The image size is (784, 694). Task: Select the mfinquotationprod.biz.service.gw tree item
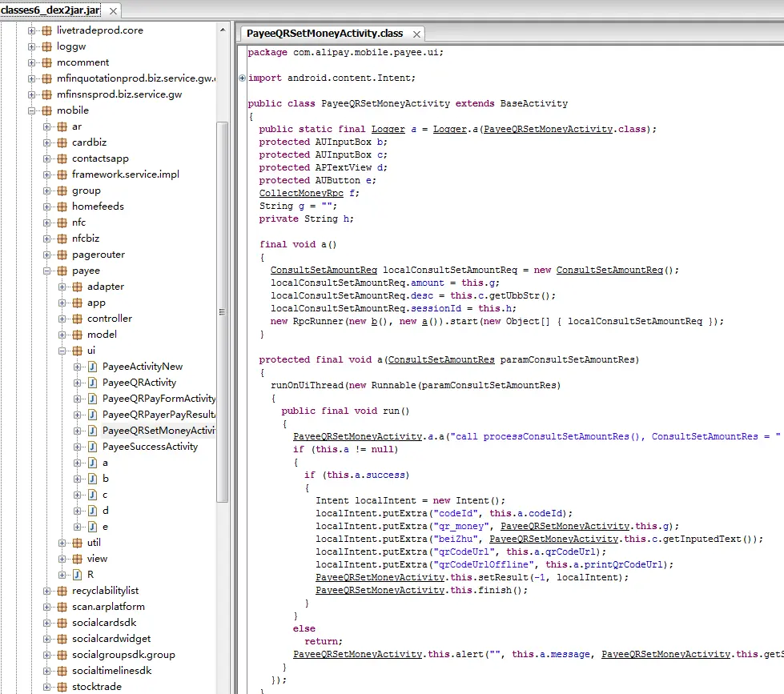point(136,78)
